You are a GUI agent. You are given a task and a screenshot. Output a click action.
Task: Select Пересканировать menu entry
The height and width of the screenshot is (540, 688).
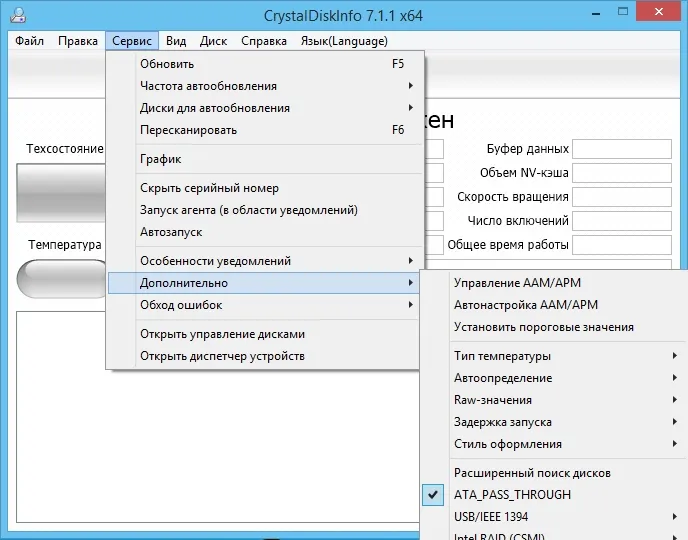click(x=265, y=130)
